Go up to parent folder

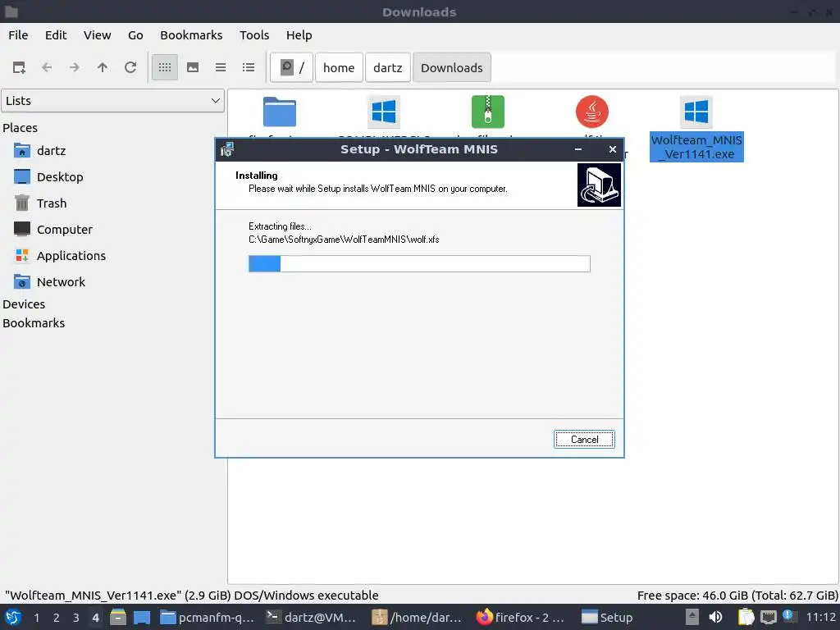[103, 67]
